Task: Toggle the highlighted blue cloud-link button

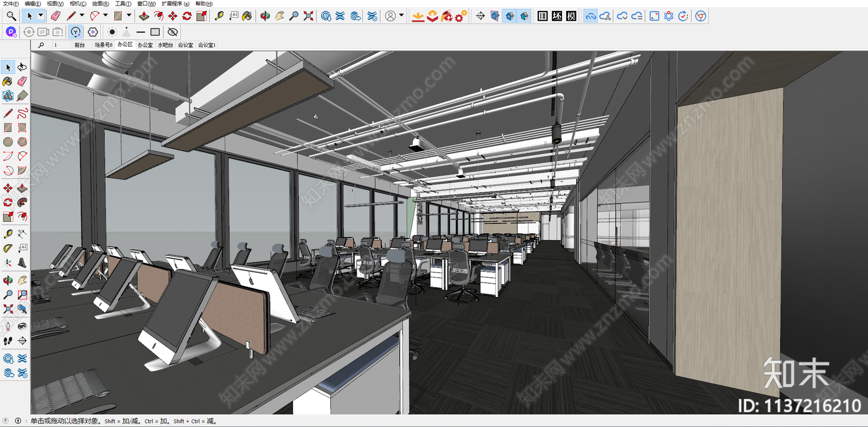Action: click(x=591, y=16)
